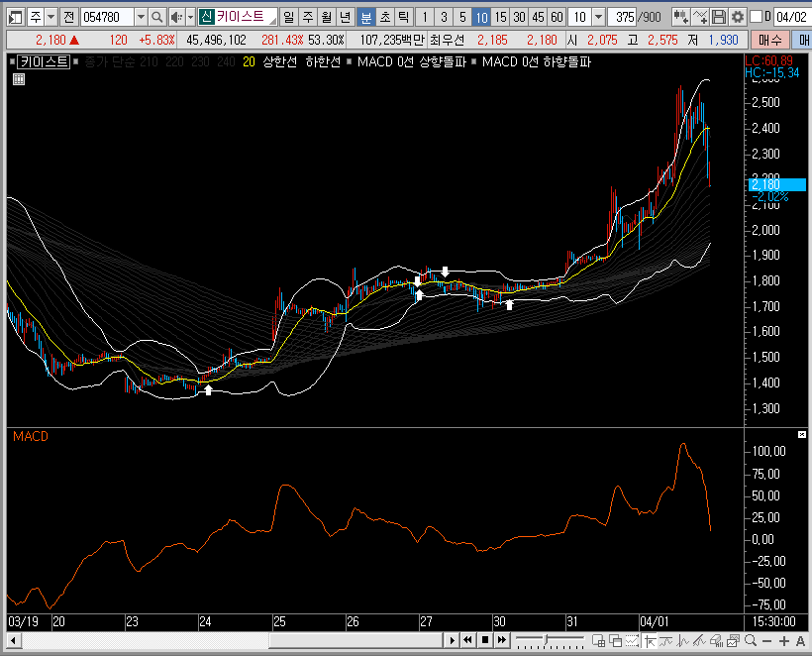Select the 초 seconds chart tab
The width and height of the screenshot is (812, 656).
coord(385,17)
